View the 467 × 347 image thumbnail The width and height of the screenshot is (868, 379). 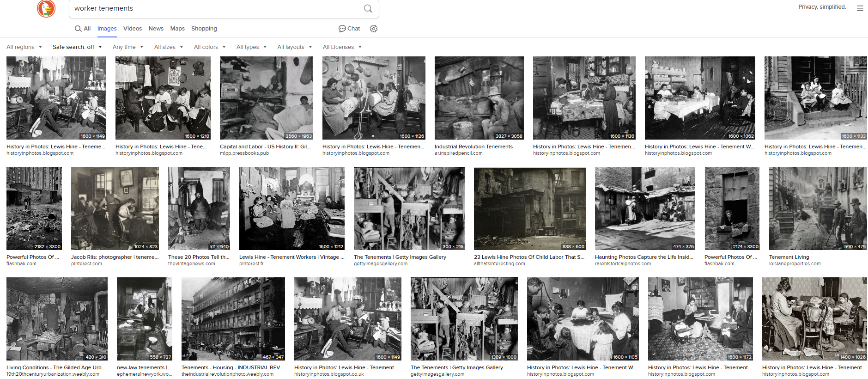click(233, 319)
